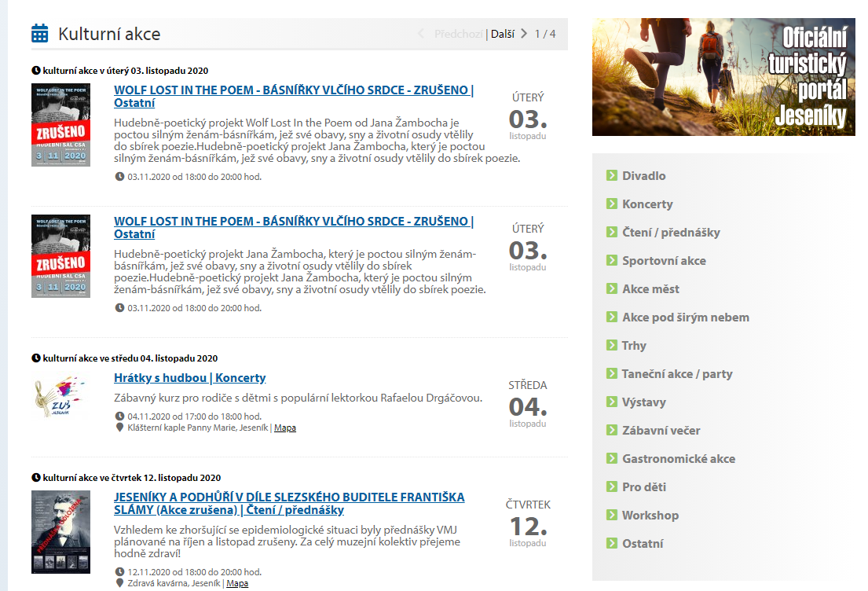868x591 pixels.
Task: Click the Další pagination link
Action: click(503, 34)
